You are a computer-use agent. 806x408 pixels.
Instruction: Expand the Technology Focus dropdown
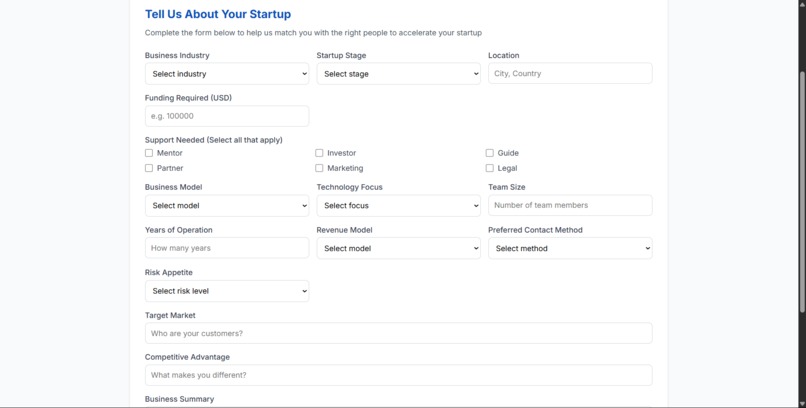(x=398, y=206)
